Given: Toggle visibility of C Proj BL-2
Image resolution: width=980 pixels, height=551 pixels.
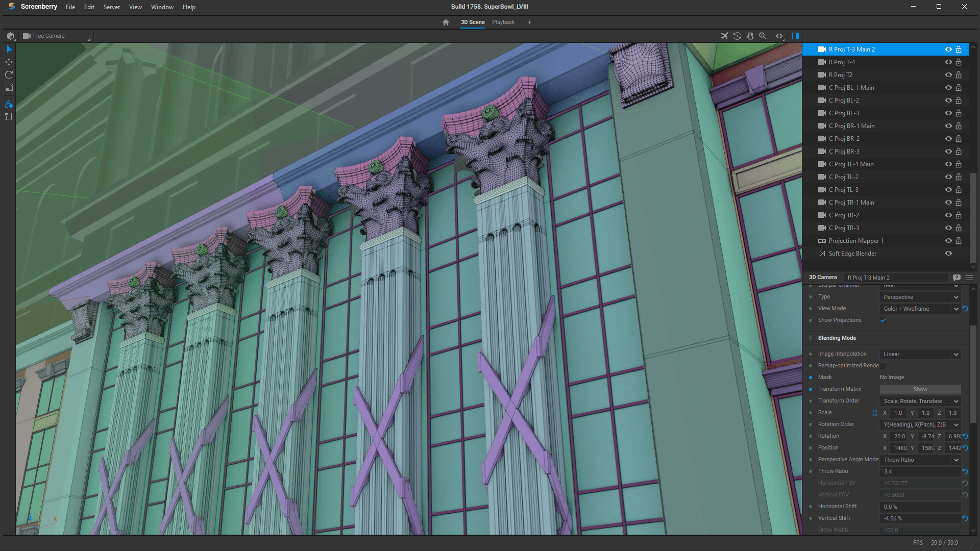Looking at the screenshot, I should tap(948, 100).
